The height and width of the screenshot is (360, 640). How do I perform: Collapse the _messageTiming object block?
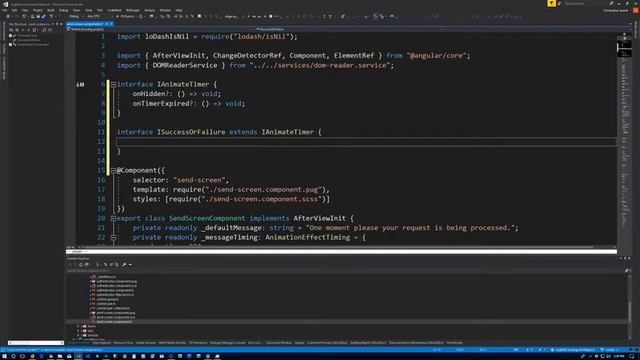113,238
